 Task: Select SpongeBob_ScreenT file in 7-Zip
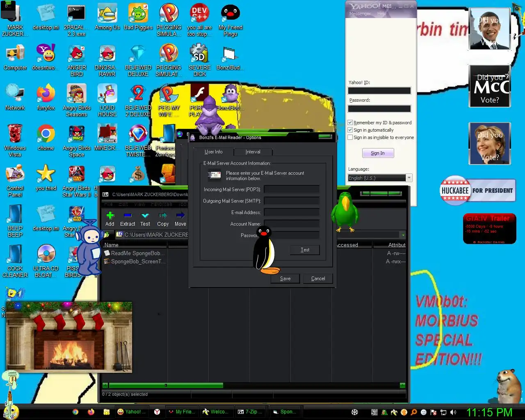[x=135, y=261]
